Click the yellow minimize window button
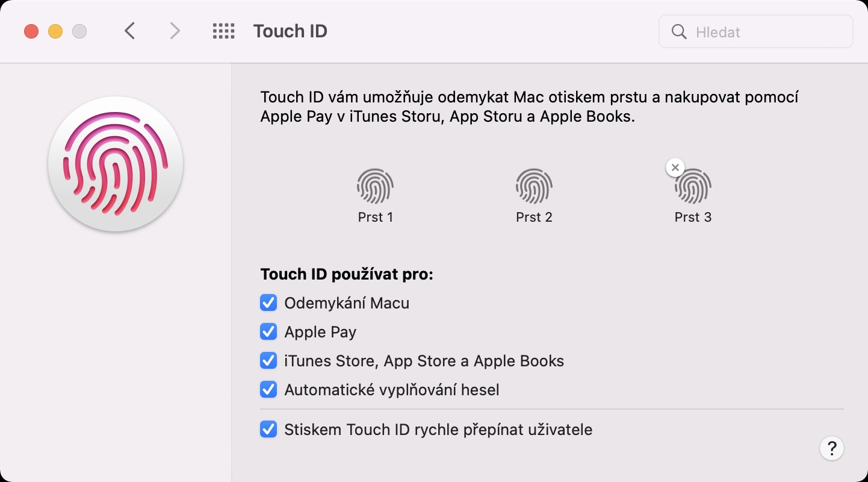868x482 pixels. coord(55,31)
